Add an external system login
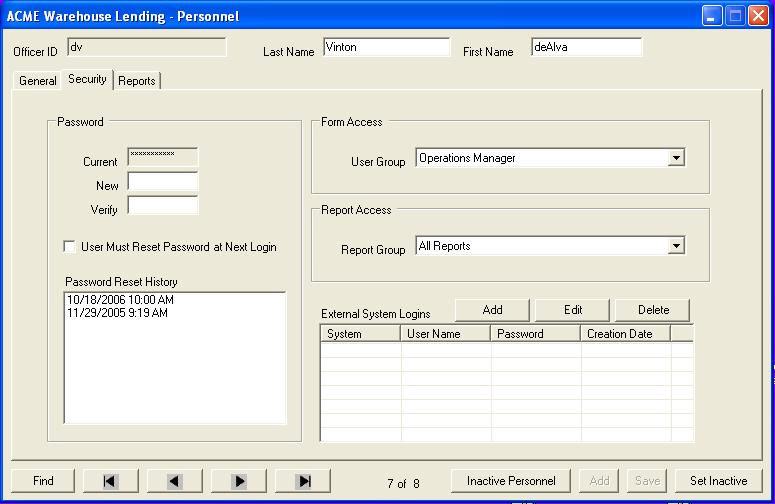Screen dimensions: 775x504 click(x=492, y=310)
